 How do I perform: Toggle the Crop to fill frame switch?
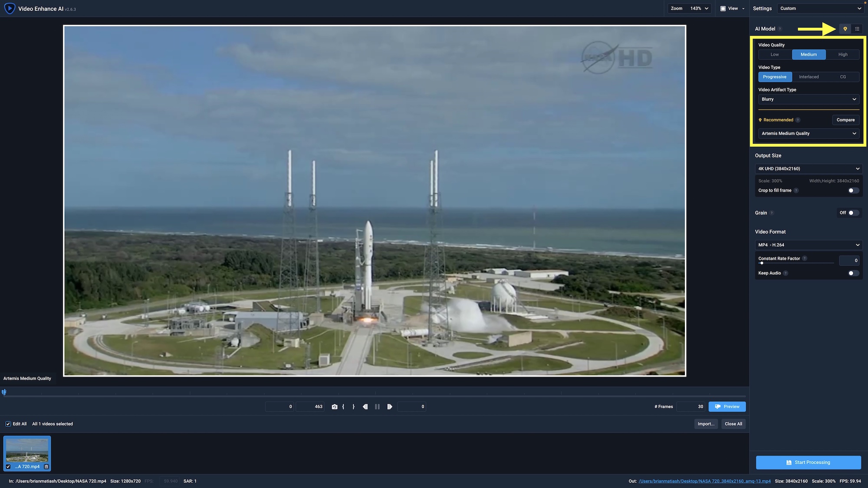(853, 190)
